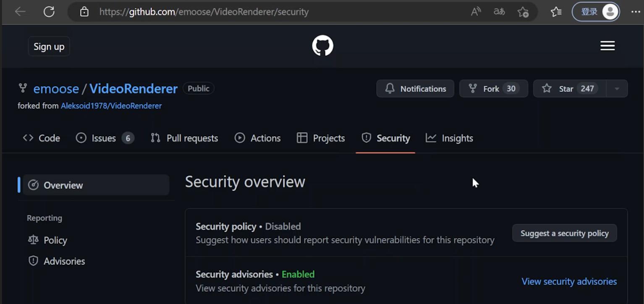The height and width of the screenshot is (304, 644).
Task: Click the read aloud icon in address bar
Action: point(476,12)
